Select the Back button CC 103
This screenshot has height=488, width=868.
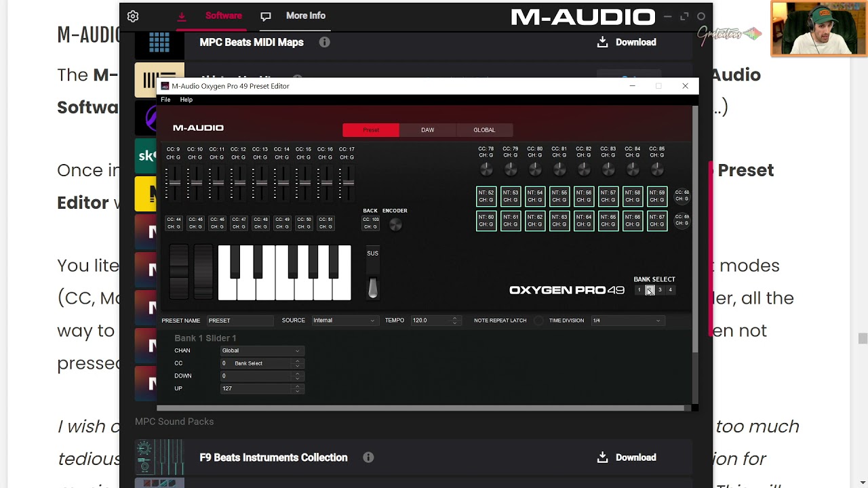pyautogui.click(x=370, y=223)
